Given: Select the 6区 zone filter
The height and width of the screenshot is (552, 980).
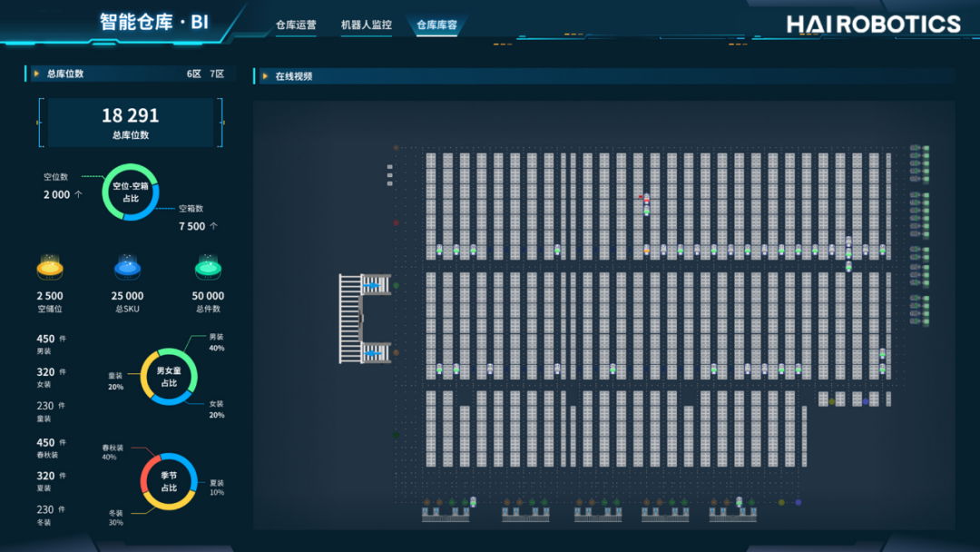Looking at the screenshot, I should point(194,74).
